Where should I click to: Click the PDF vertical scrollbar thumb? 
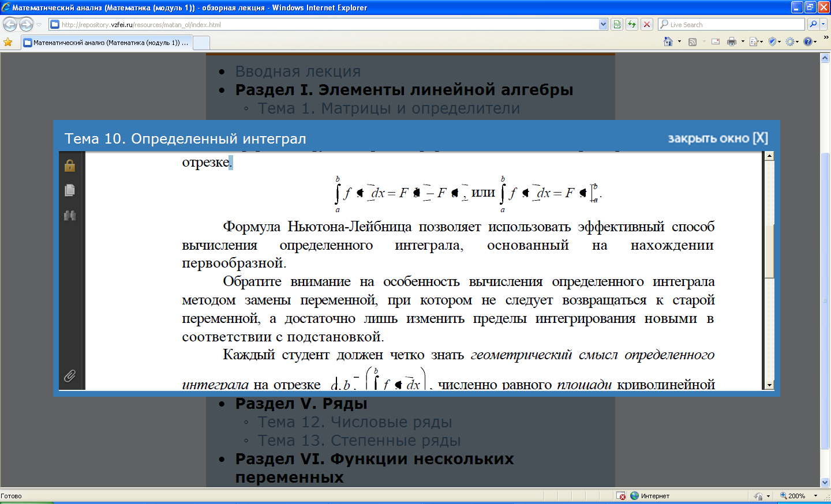[769, 251]
